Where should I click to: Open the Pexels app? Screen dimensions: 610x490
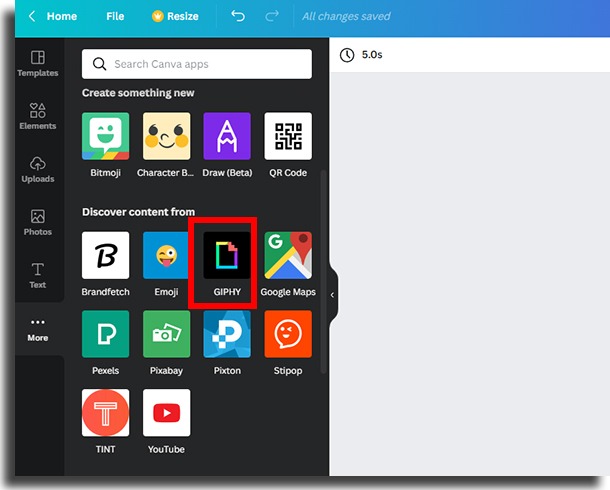(105, 334)
